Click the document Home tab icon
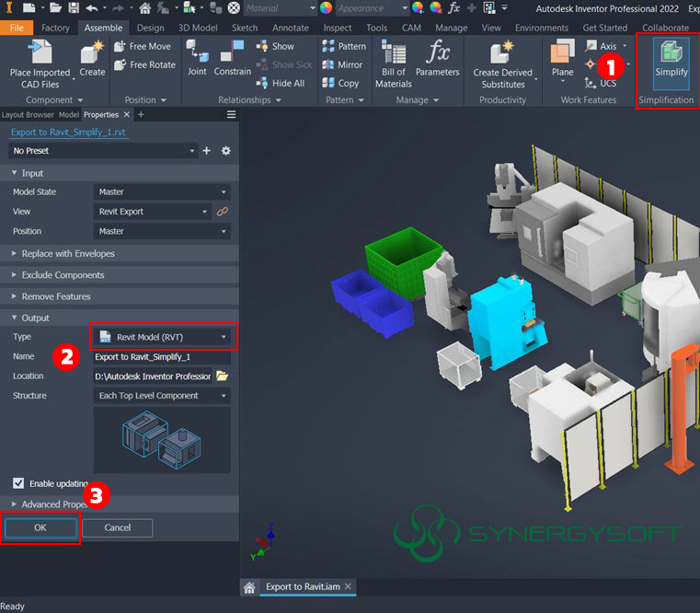 click(x=249, y=587)
